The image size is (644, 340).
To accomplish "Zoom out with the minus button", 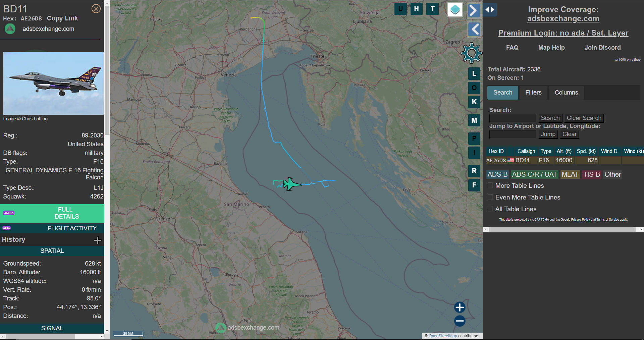I will (460, 321).
